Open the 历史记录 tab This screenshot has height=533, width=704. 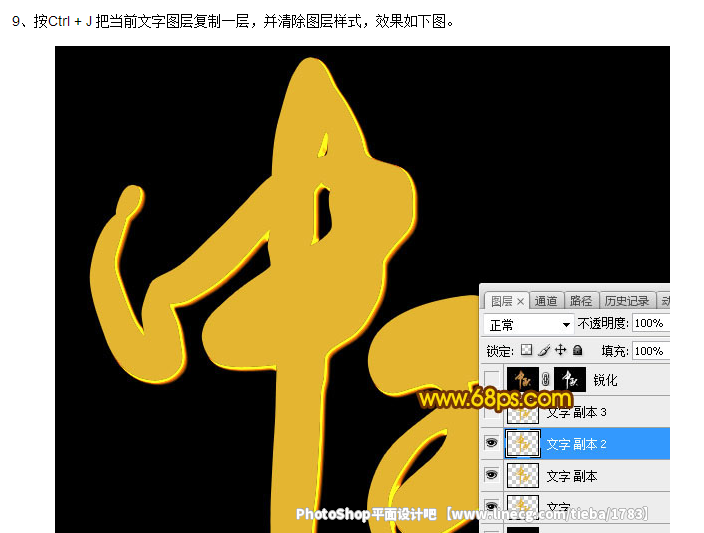pyautogui.click(x=627, y=300)
